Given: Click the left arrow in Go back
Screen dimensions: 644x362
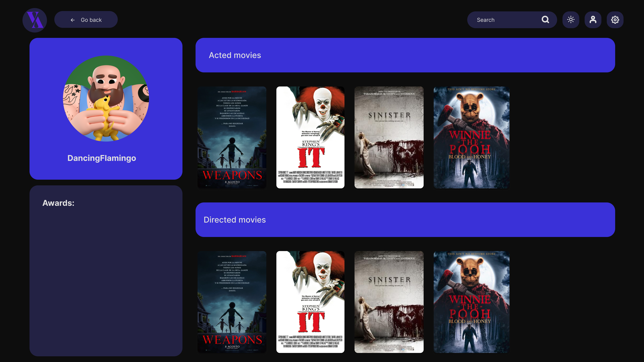Looking at the screenshot, I should tap(73, 20).
